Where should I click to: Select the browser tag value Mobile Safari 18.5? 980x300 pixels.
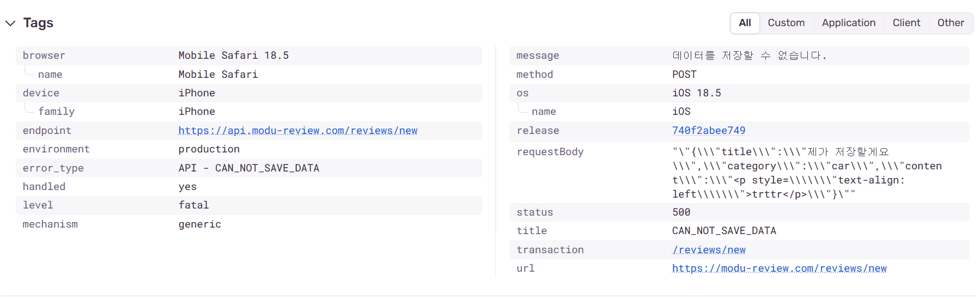point(233,56)
